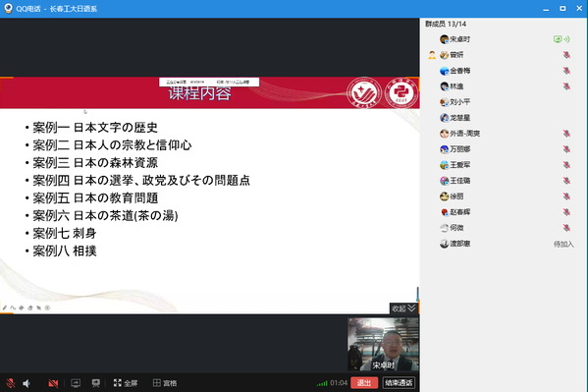Click the pen annotation tool on slide
This screenshot has width=588, height=392.
5,308
